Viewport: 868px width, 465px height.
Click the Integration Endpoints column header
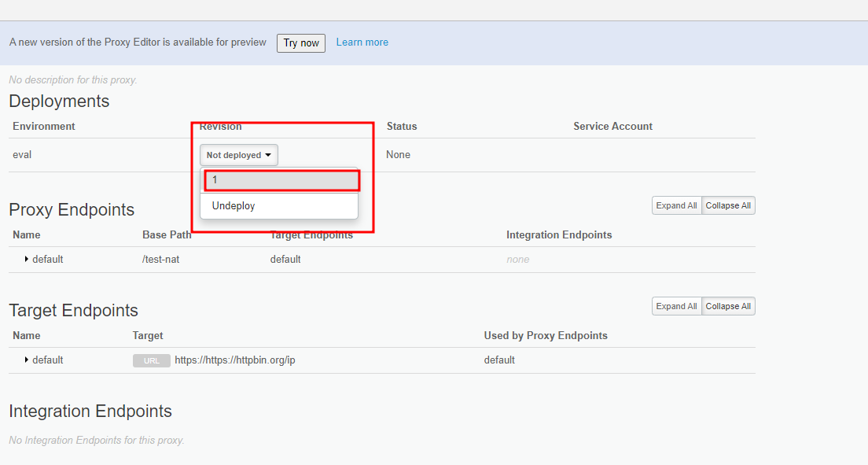pyautogui.click(x=559, y=235)
